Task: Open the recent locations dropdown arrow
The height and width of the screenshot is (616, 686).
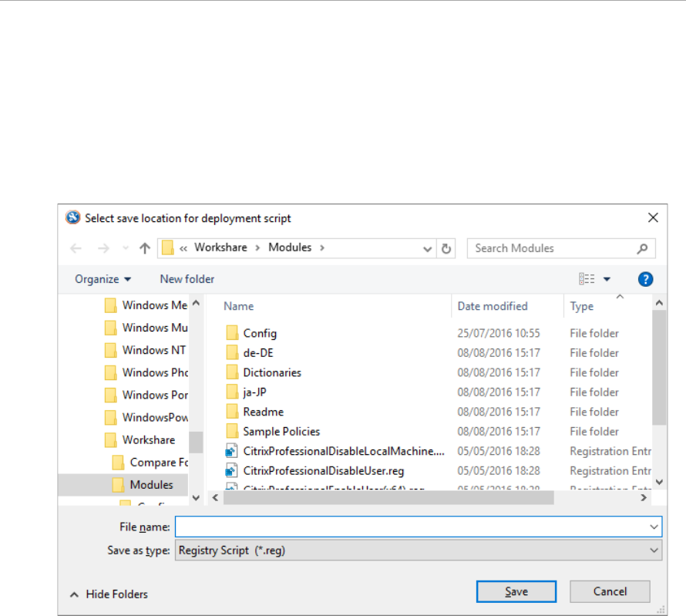Action: pyautogui.click(x=126, y=248)
